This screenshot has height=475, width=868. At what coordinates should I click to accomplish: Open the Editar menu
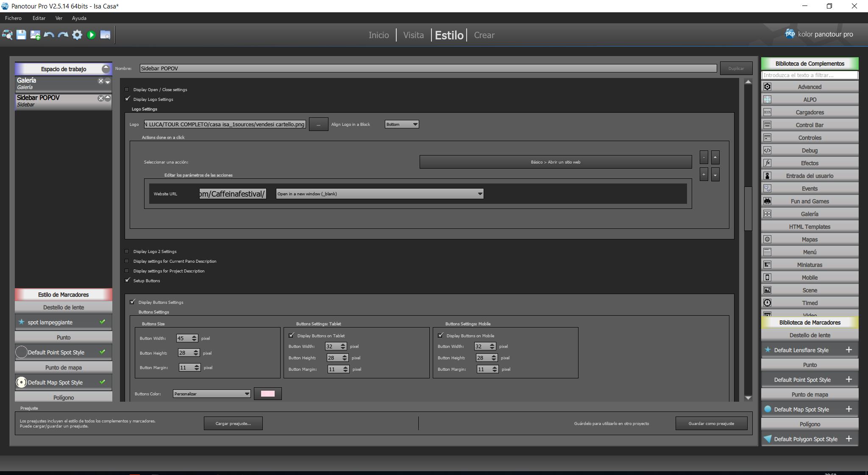click(x=39, y=18)
